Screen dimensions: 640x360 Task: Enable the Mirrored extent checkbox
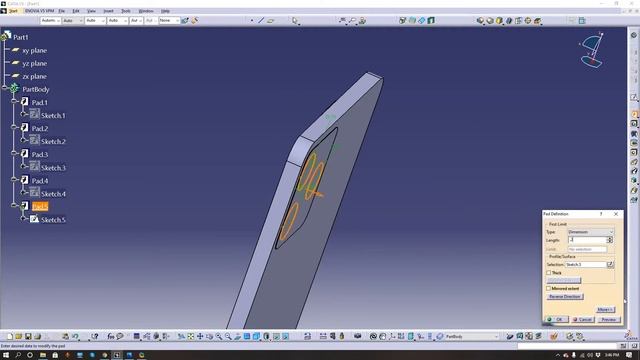point(549,288)
